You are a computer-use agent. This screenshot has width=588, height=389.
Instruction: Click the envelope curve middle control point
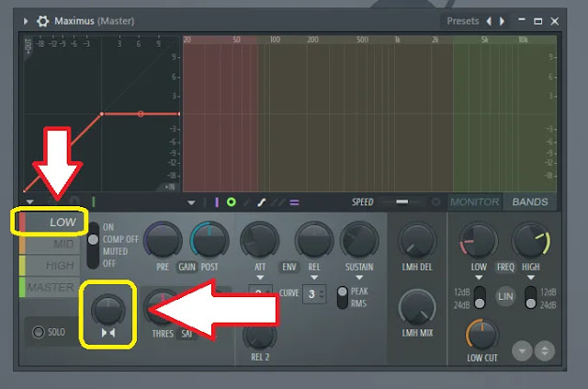[141, 114]
